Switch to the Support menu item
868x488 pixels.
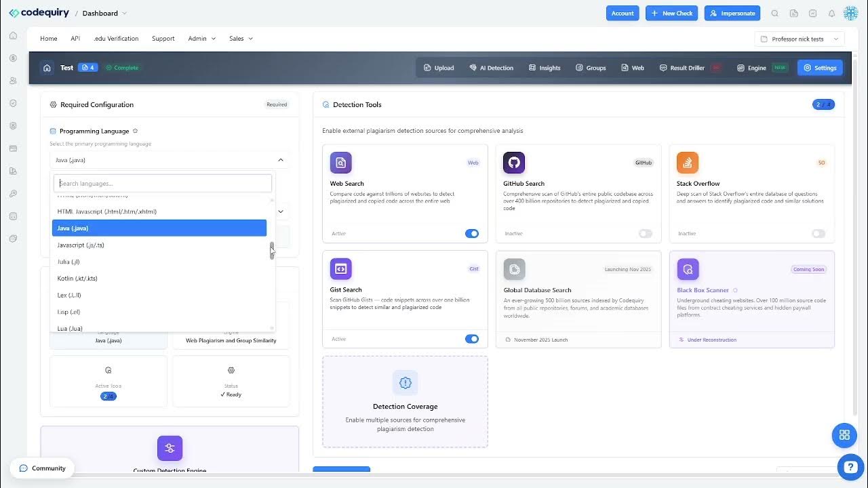click(x=163, y=39)
